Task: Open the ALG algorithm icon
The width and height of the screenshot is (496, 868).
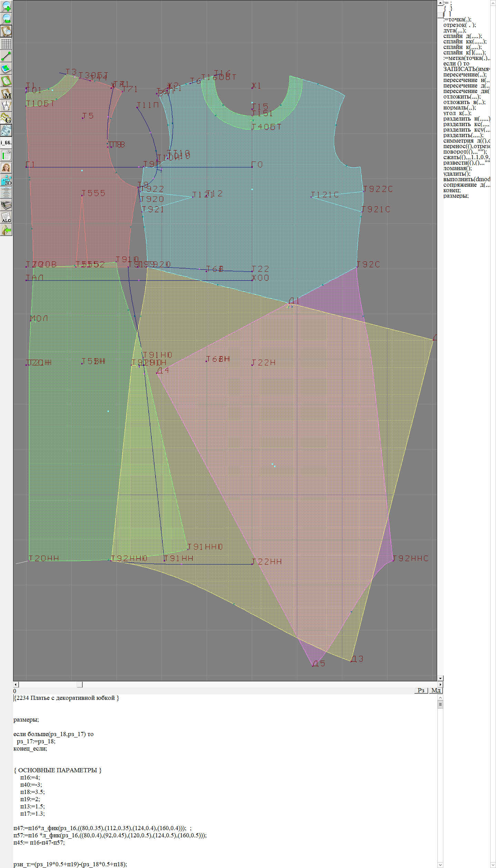Action: pos(6,218)
